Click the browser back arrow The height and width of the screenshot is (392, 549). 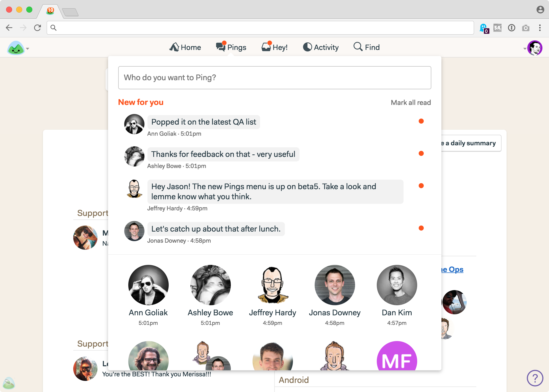[9, 28]
